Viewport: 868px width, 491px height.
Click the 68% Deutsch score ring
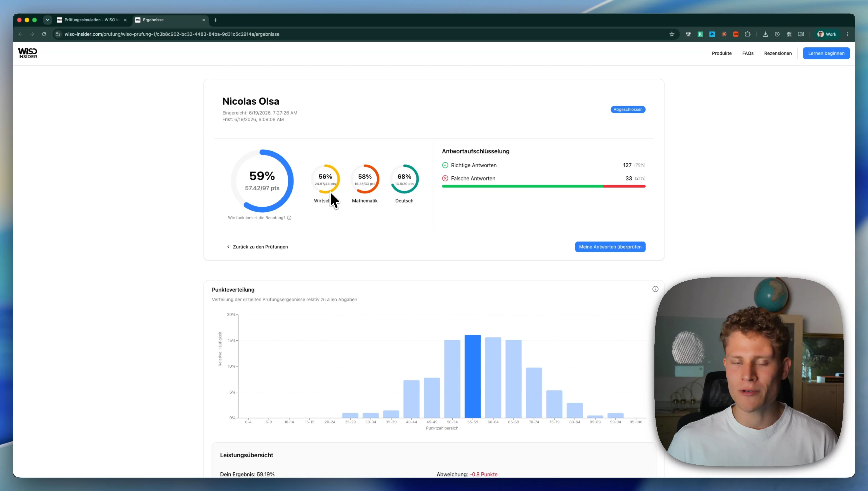coord(404,179)
